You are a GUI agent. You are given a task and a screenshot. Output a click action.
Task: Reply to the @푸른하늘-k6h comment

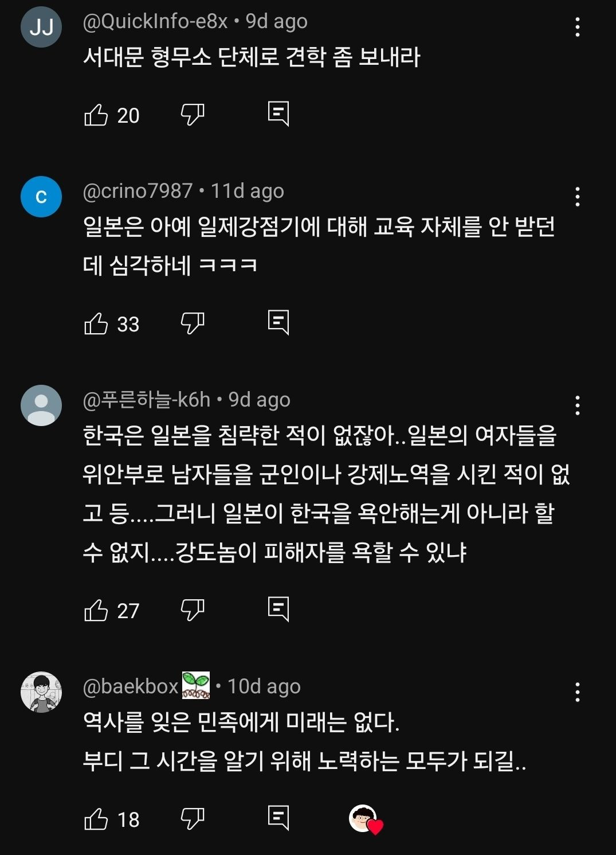click(x=278, y=610)
